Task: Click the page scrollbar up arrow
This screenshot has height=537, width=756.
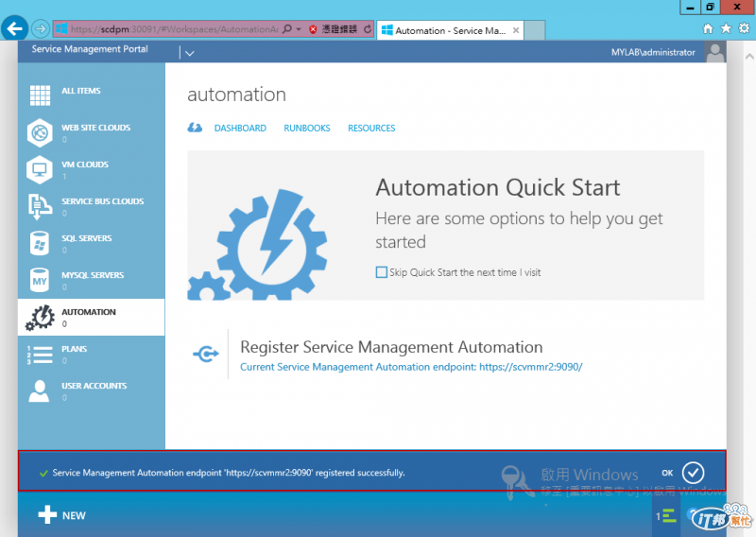Action: (x=749, y=57)
